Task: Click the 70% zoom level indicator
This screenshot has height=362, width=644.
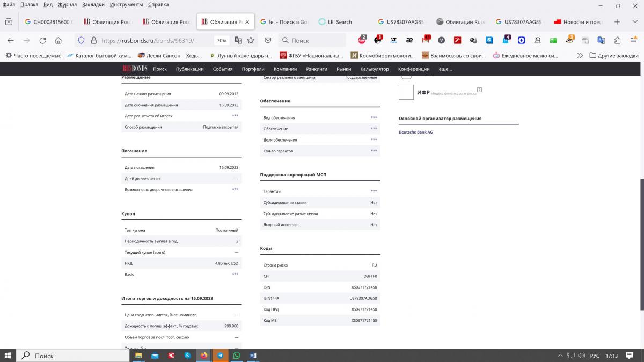Action: (x=221, y=40)
